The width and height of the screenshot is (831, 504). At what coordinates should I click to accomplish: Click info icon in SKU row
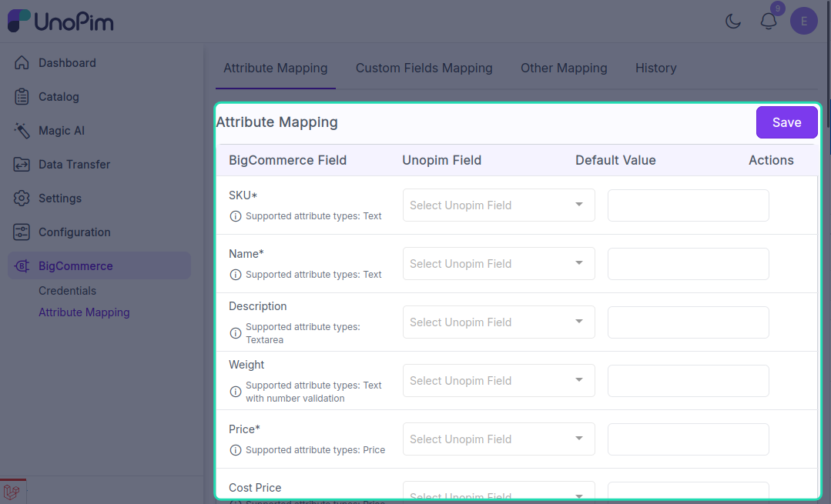(x=236, y=216)
